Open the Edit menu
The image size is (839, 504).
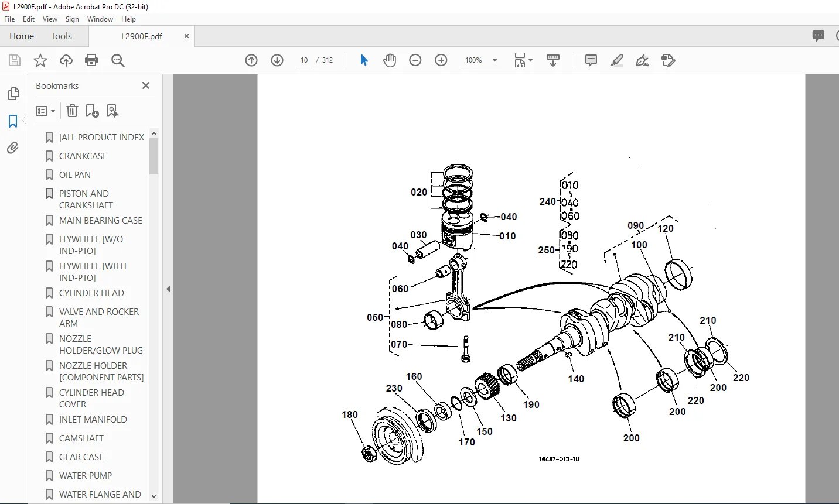click(x=29, y=19)
